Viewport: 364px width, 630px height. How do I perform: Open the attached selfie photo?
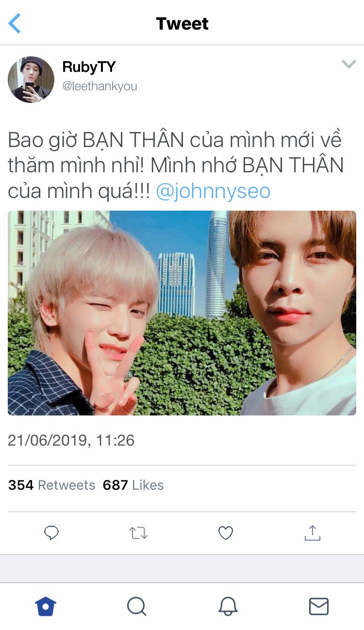pyautogui.click(x=182, y=313)
